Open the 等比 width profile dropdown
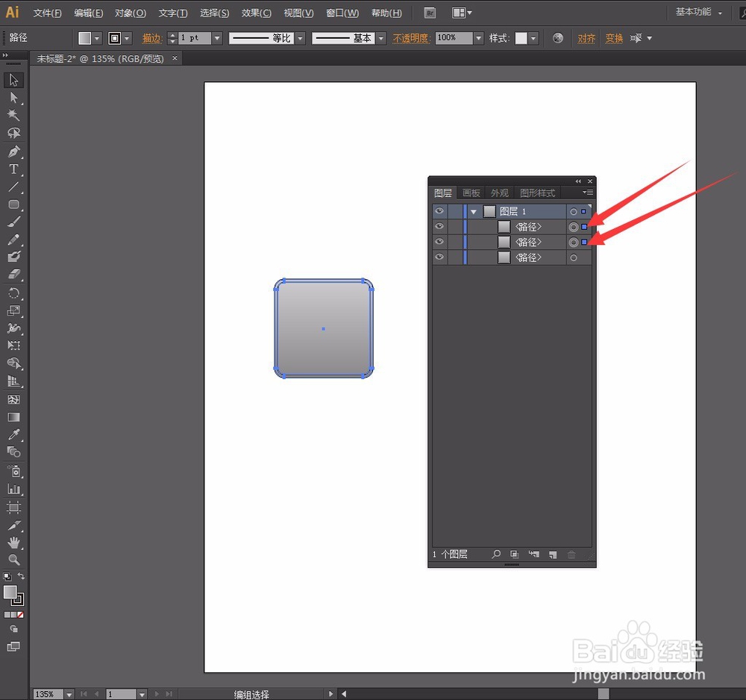The width and height of the screenshot is (746, 700). [x=300, y=38]
